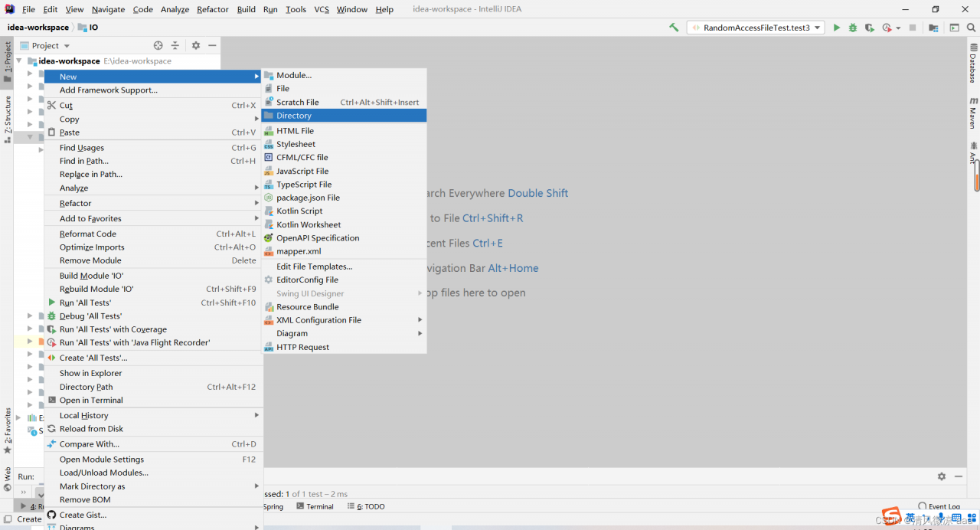Select Find Usages in context menu

[x=153, y=148]
